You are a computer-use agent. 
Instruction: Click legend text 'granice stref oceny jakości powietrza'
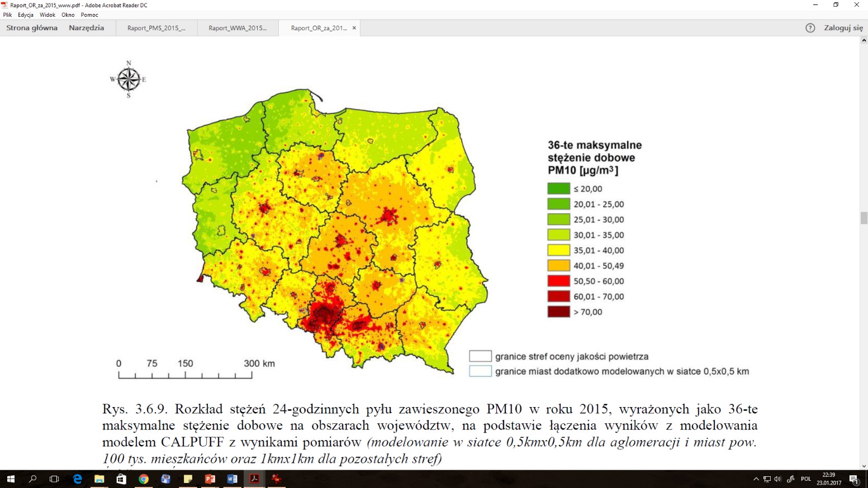coord(572,356)
